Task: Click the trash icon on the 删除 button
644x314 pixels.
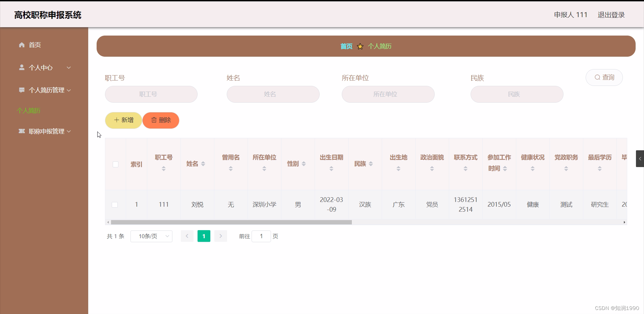Action: click(x=154, y=120)
